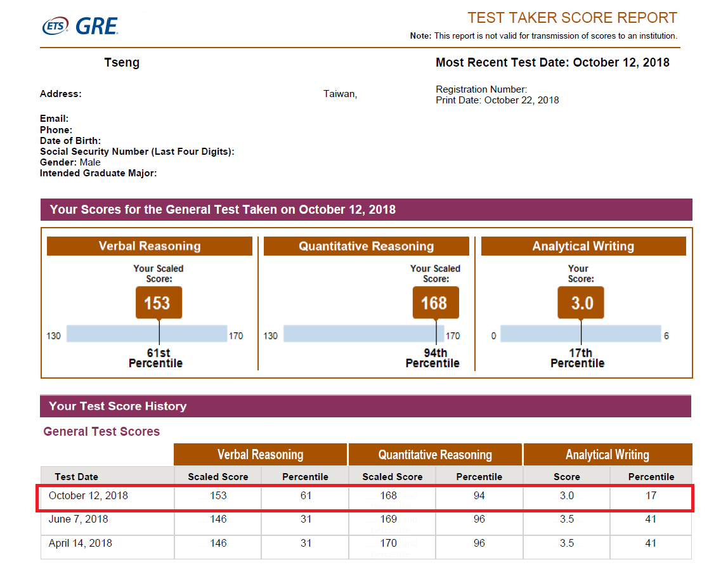Click verbal score 153 in October row
This screenshot has height=567, width=728.
(218, 495)
